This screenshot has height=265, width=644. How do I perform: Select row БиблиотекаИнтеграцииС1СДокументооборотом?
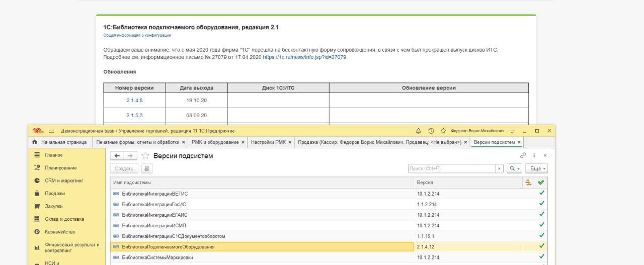point(329,236)
